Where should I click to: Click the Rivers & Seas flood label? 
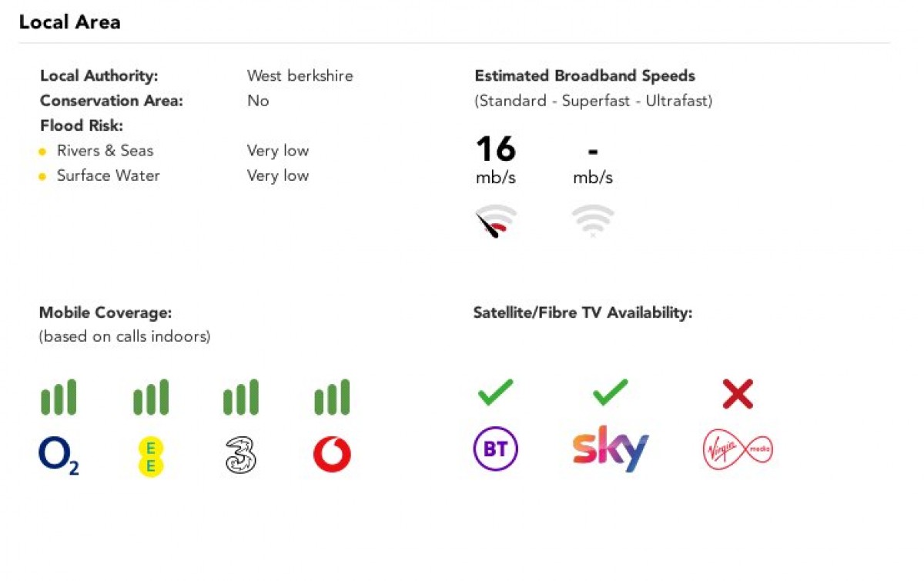click(x=105, y=150)
